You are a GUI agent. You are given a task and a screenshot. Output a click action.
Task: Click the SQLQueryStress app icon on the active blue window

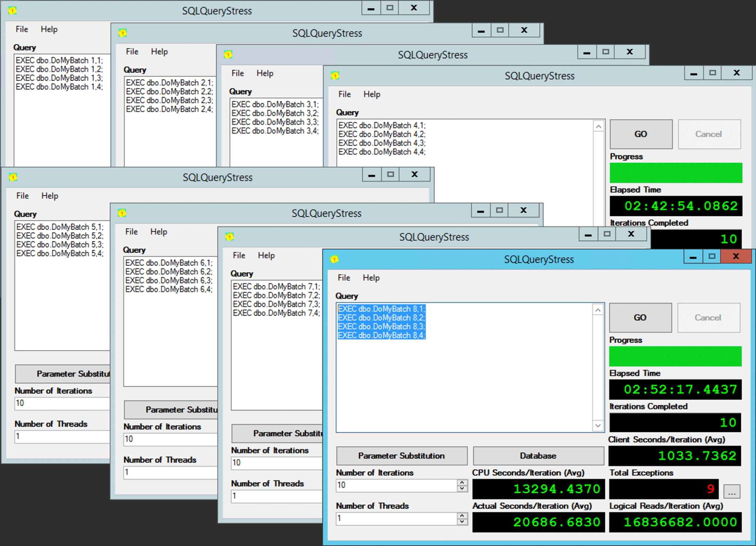(334, 259)
